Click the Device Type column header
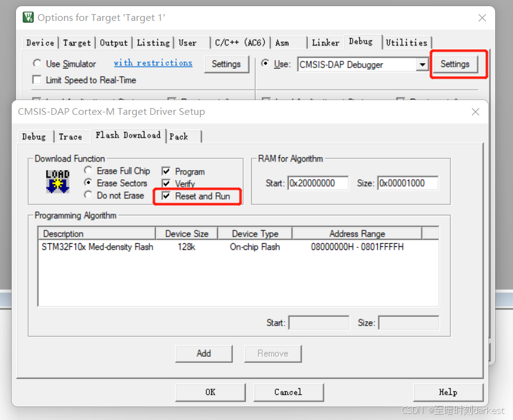This screenshot has height=420, width=513. pyautogui.click(x=255, y=233)
